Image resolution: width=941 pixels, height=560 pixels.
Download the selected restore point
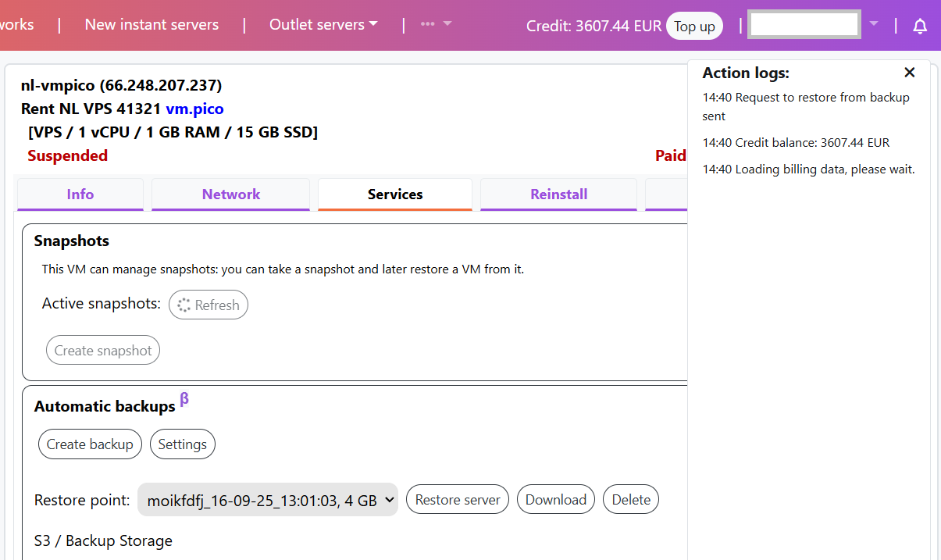click(556, 500)
